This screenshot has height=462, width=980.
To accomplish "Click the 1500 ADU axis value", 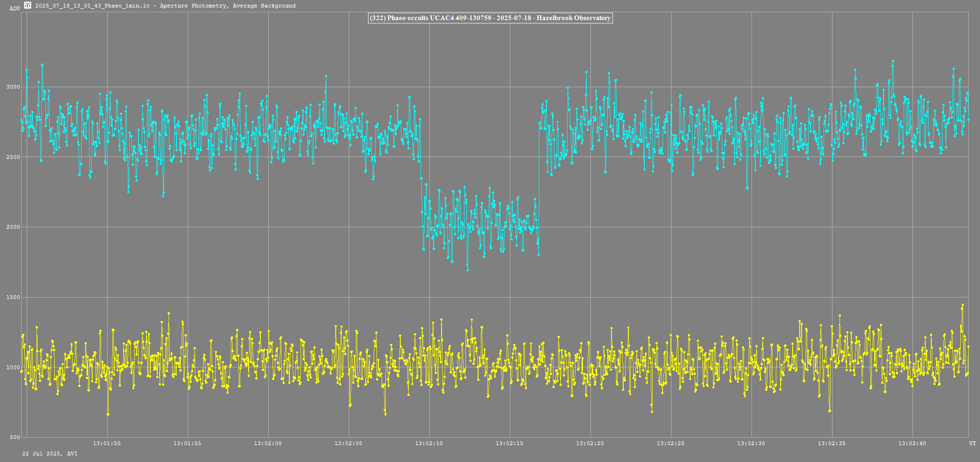I will [13, 298].
